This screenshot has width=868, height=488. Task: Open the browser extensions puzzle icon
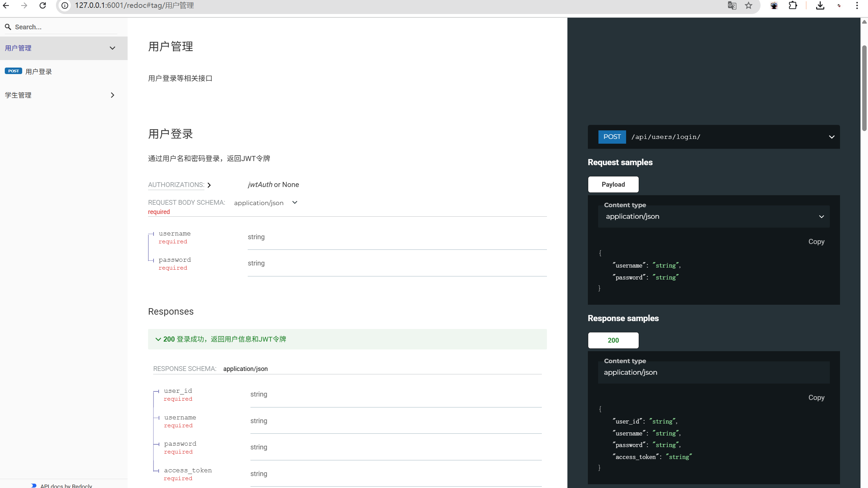pyautogui.click(x=793, y=5)
